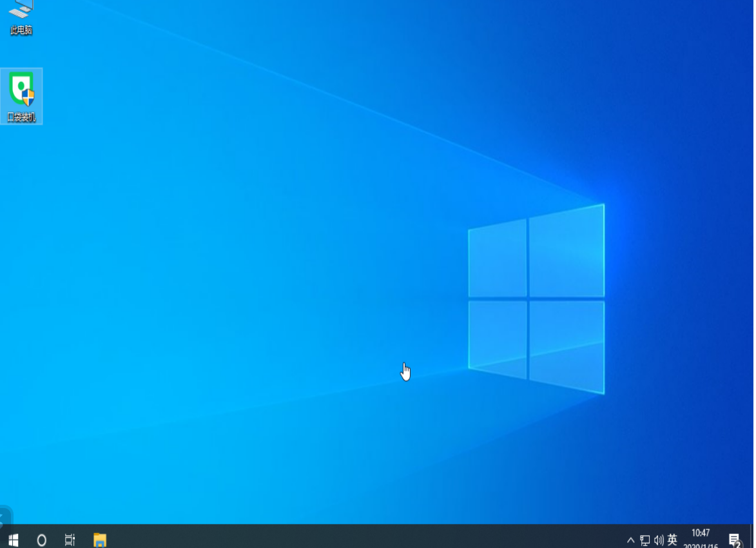Open Cortana search circle in taskbar

[41, 540]
